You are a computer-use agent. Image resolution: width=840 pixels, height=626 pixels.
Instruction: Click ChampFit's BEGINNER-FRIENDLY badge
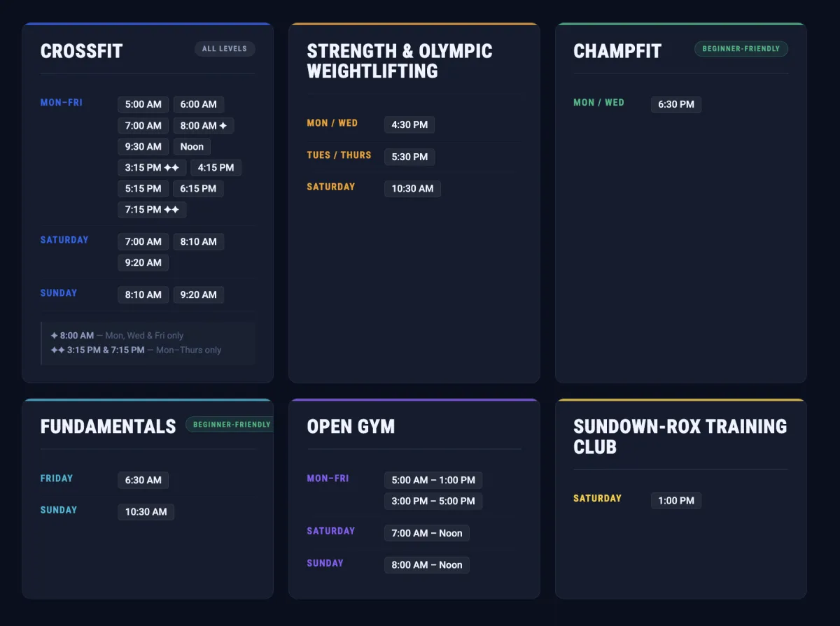[x=741, y=49]
